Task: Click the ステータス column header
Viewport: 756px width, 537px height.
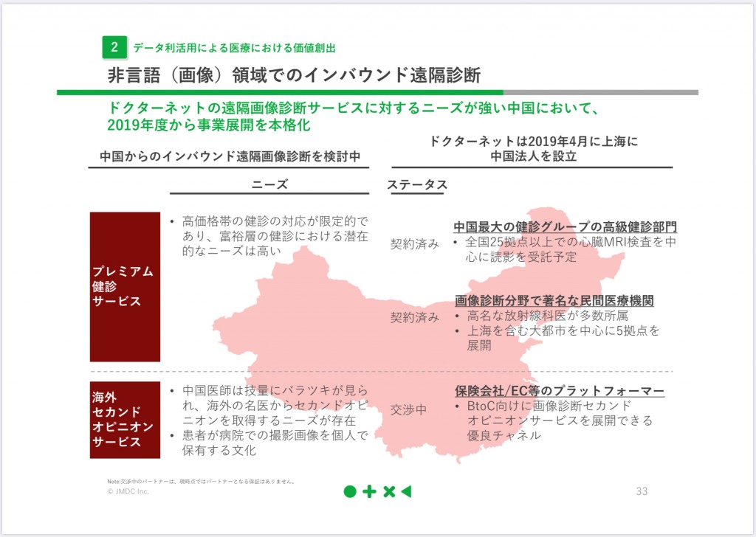Action: [417, 184]
